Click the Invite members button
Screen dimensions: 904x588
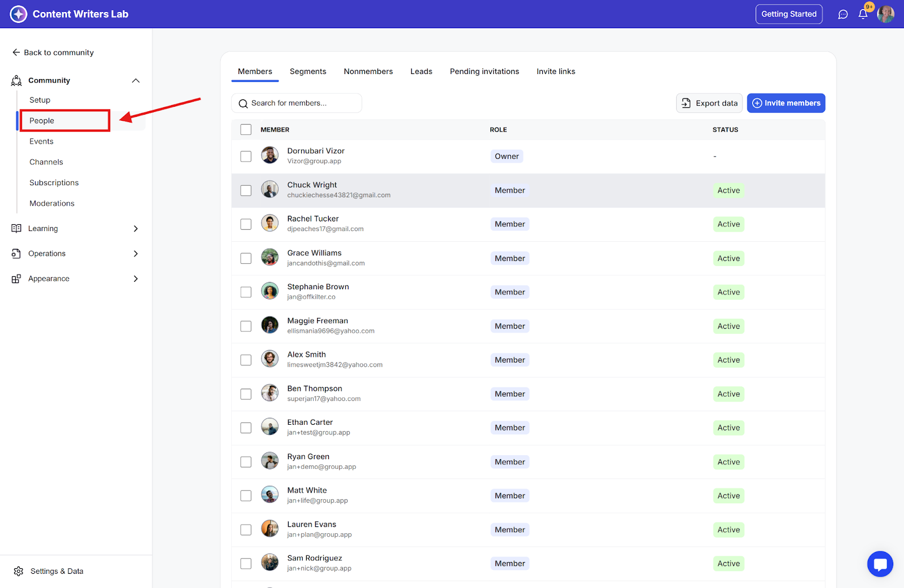coord(786,103)
